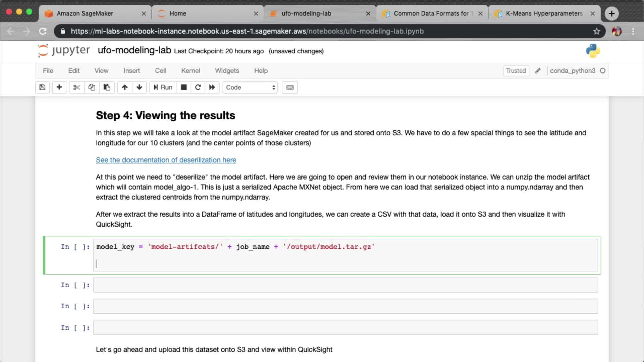Move selected cell down arrow
The height and width of the screenshot is (362, 644).
139,87
